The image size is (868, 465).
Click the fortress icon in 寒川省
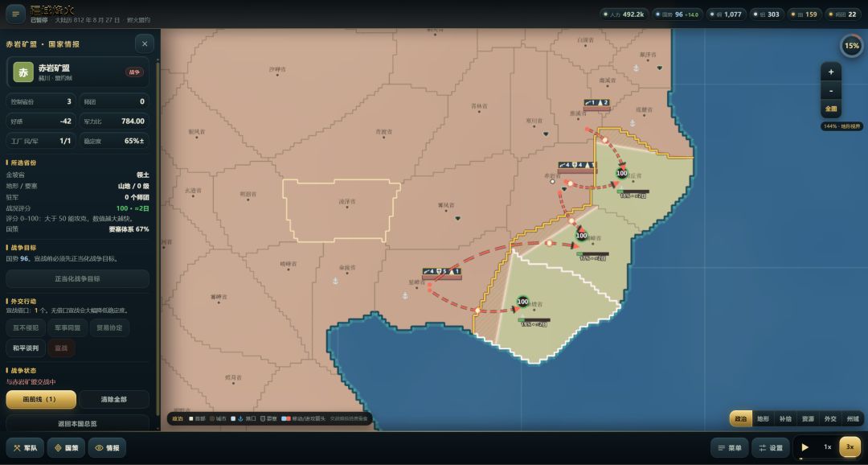[x=545, y=134]
